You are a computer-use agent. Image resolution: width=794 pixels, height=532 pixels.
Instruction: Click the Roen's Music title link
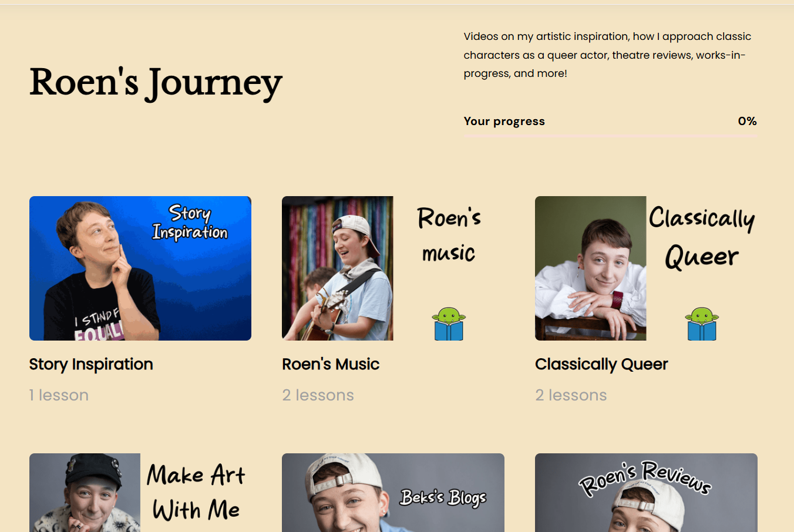point(331,364)
